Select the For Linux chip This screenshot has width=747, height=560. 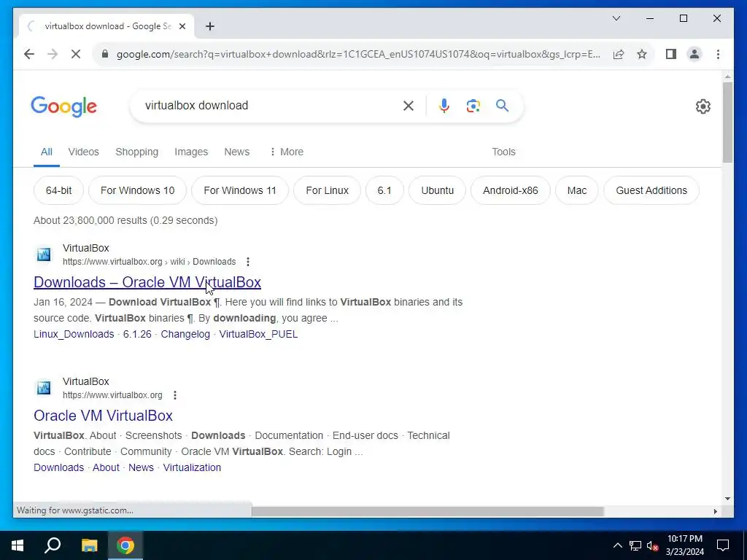point(327,190)
